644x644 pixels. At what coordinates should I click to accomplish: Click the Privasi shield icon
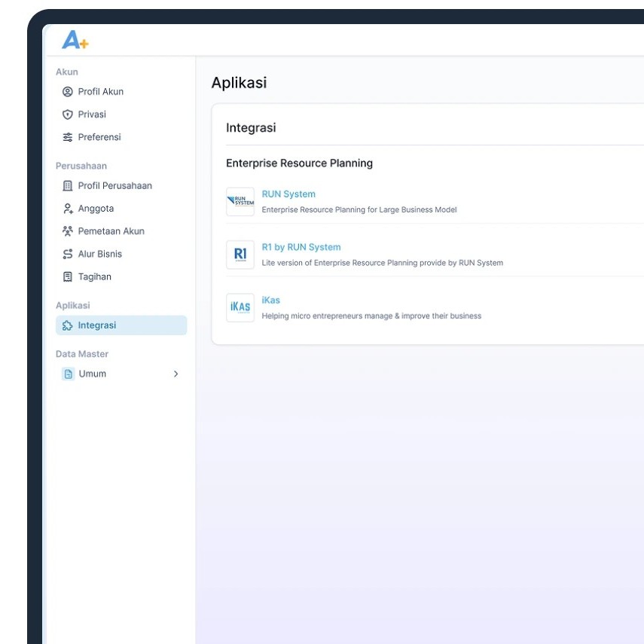[68, 114]
